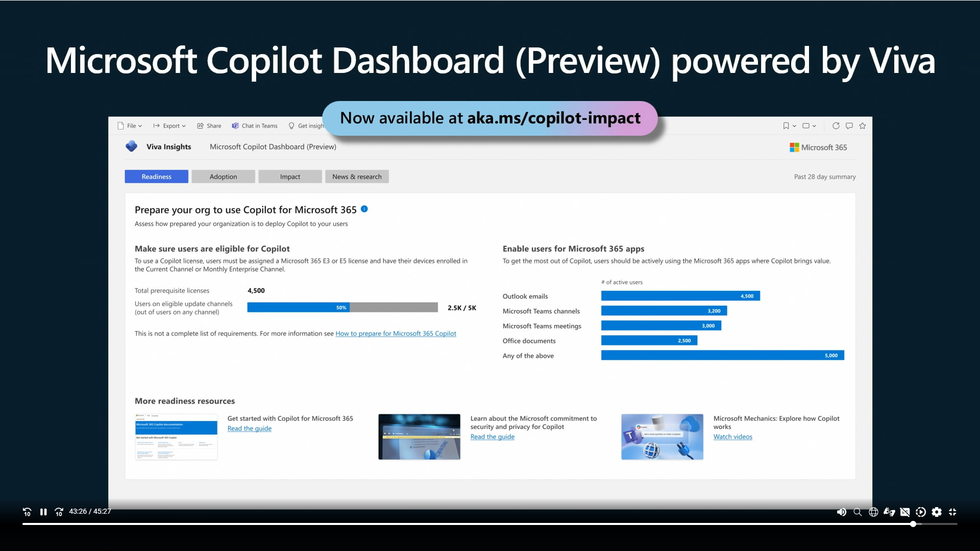
Task: Click the refresh icon in toolbar
Action: click(x=837, y=126)
